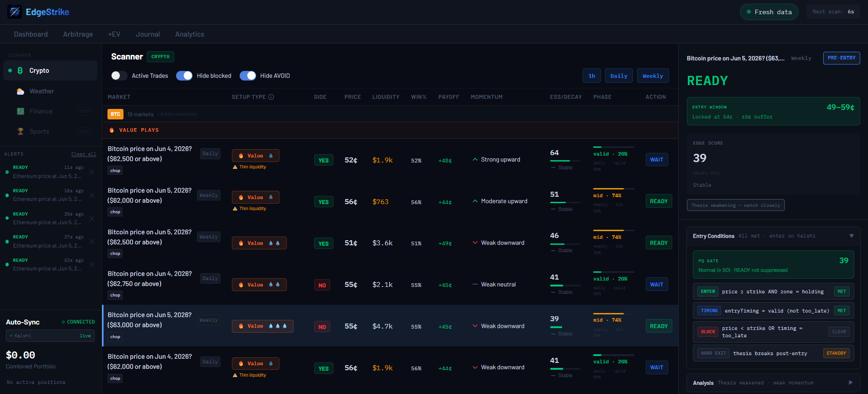This screenshot has height=394, width=868.
Task: Dismiss the READY alert from 30s ago
Action: 91,219
